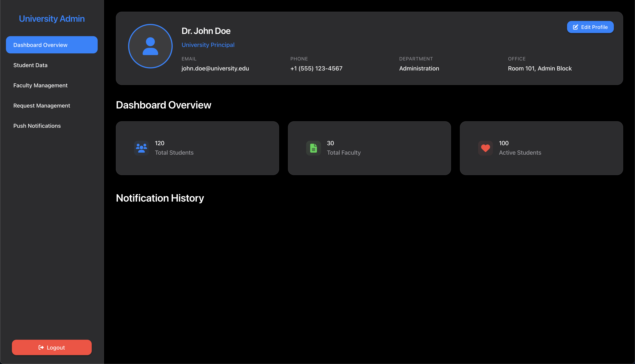Click the profile avatar icon
635x364 pixels.
tap(150, 46)
